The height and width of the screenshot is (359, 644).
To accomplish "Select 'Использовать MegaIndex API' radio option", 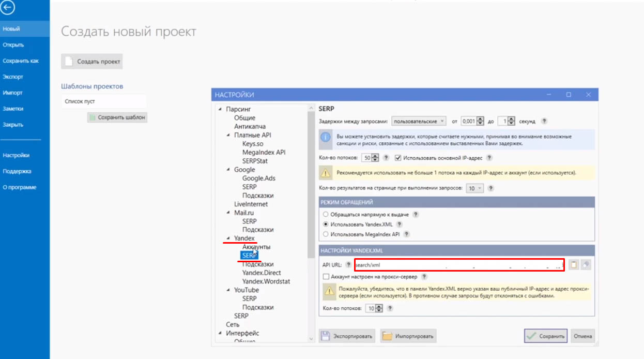I will click(326, 234).
